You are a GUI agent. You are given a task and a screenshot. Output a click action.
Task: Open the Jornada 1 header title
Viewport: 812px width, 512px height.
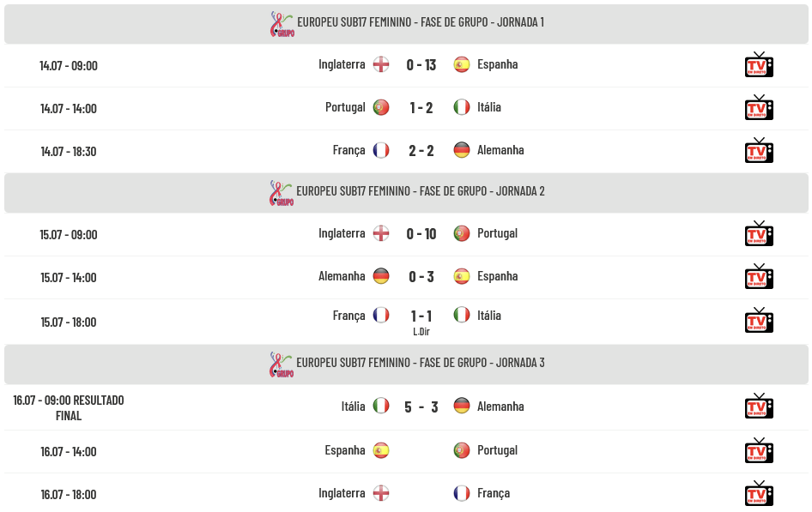[421, 22]
